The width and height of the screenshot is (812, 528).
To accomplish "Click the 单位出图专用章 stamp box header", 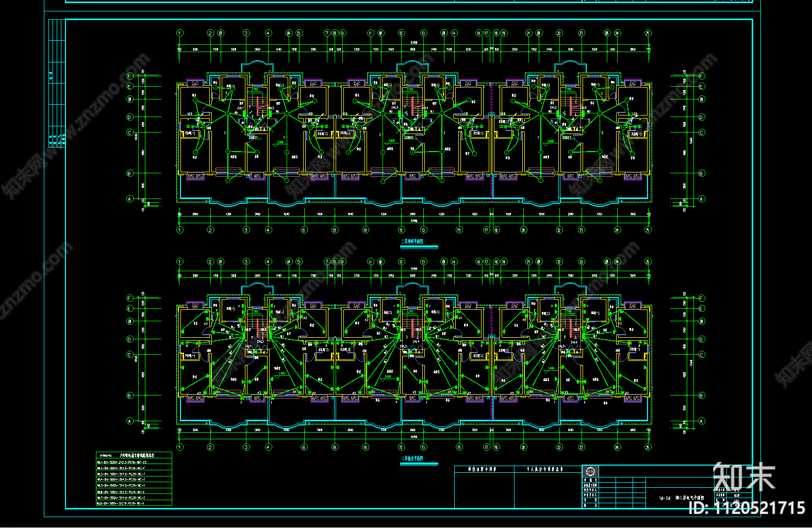I will 484,469.
